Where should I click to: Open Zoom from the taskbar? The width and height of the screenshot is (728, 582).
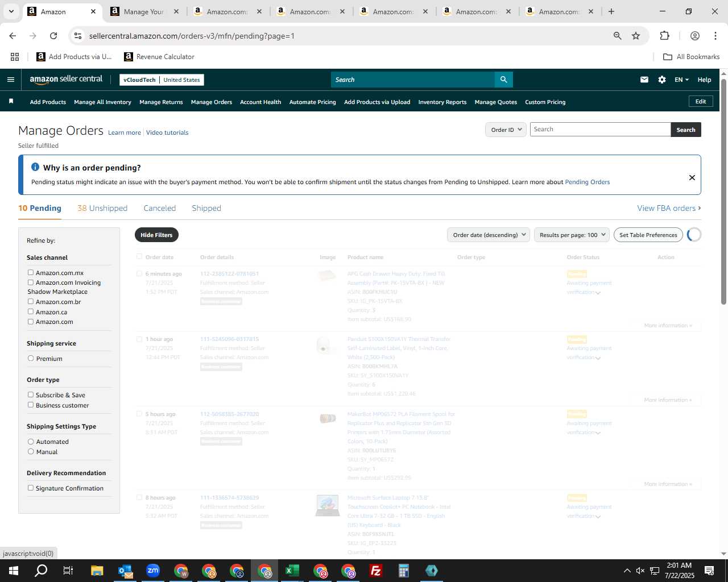click(153, 571)
